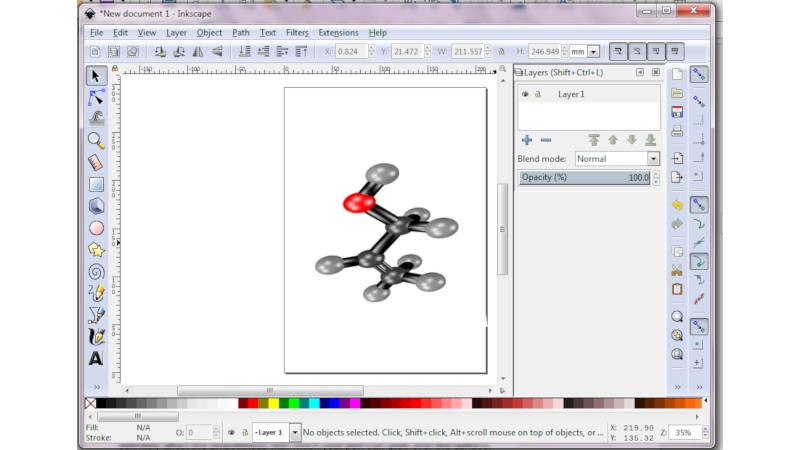Image resolution: width=800 pixels, height=450 pixels.
Task: Choose the Bezier pen tool
Action: tap(96, 315)
